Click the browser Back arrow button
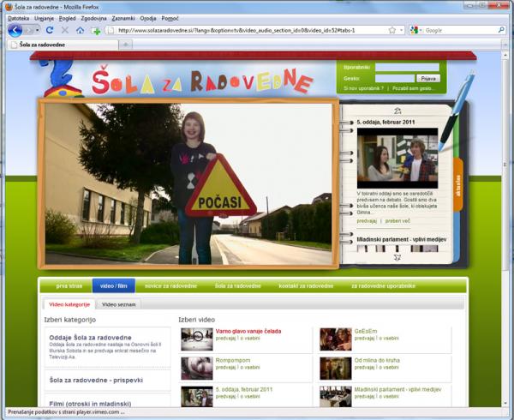This screenshot has height=420, width=514. tap(15, 30)
